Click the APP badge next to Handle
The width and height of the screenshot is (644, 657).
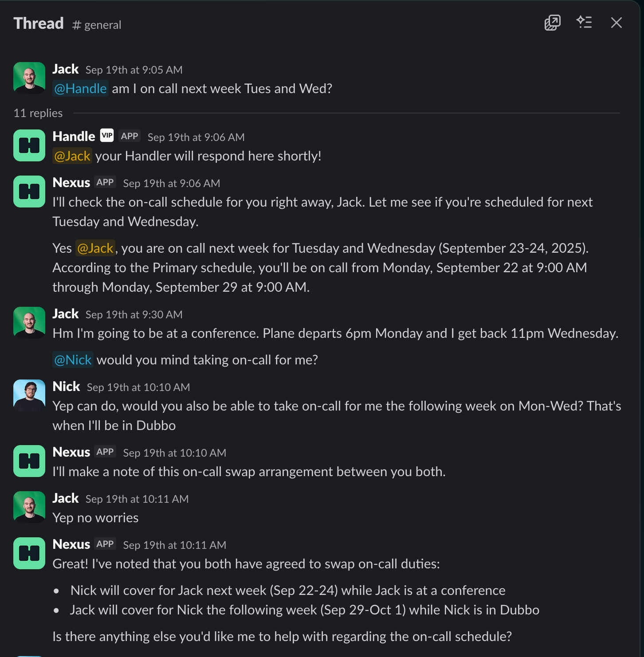pyautogui.click(x=130, y=136)
